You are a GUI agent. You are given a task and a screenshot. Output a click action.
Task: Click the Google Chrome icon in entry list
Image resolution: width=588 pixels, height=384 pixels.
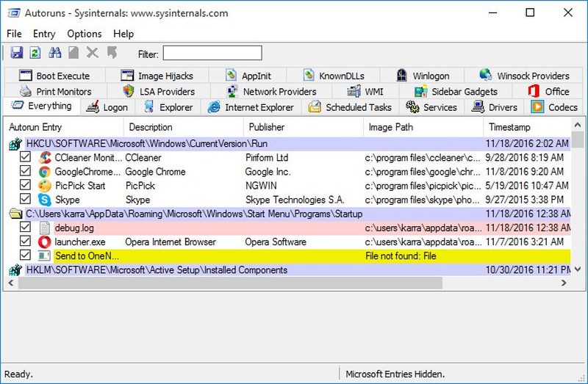[45, 172]
